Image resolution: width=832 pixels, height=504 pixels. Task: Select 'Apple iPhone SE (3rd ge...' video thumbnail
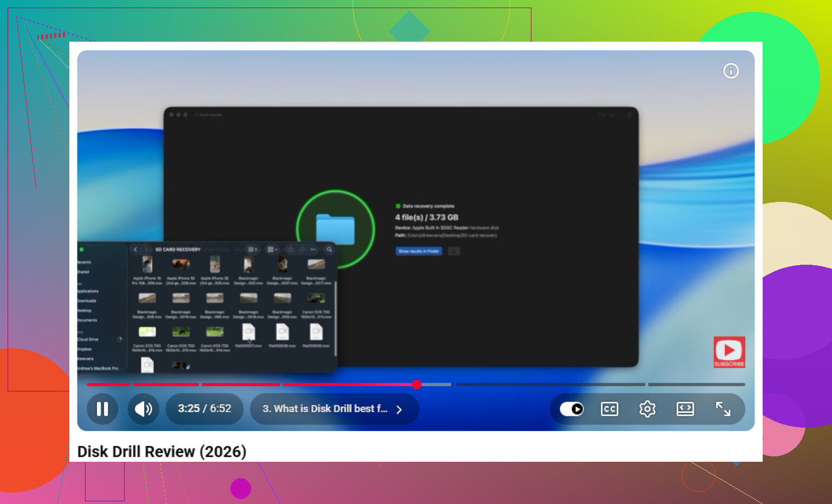pyautogui.click(x=214, y=264)
